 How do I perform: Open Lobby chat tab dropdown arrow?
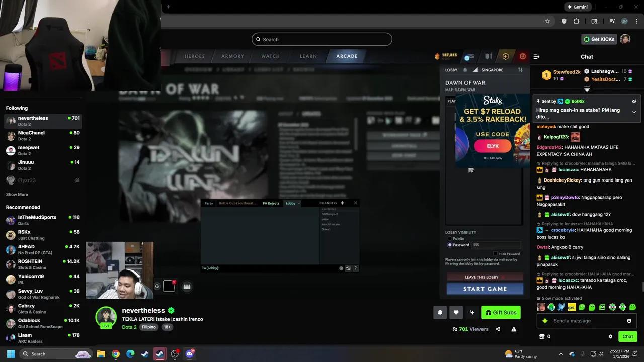point(299,203)
